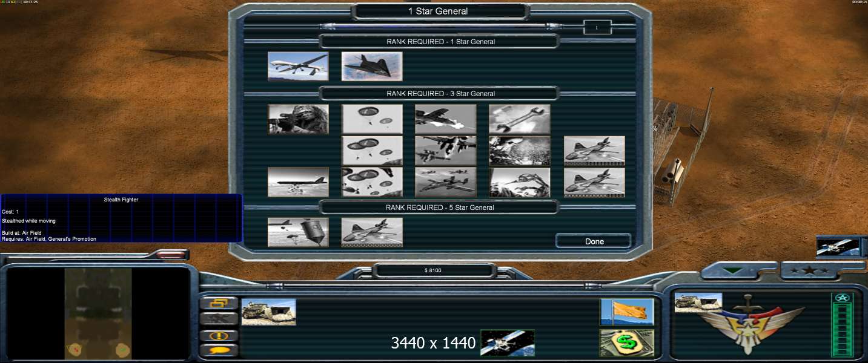Click the minimap radar display
Viewport: 868px width, 363px height.
point(98,314)
